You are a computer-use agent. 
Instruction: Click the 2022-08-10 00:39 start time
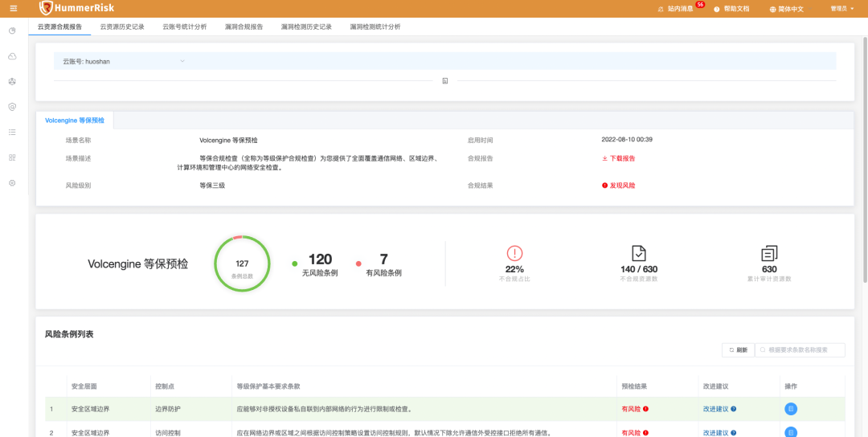tap(627, 140)
